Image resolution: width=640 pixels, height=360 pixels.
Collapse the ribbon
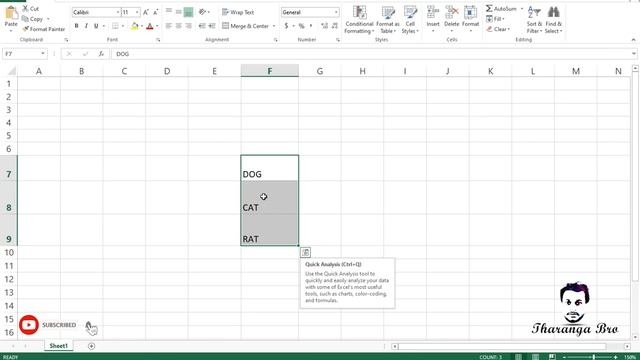point(633,40)
